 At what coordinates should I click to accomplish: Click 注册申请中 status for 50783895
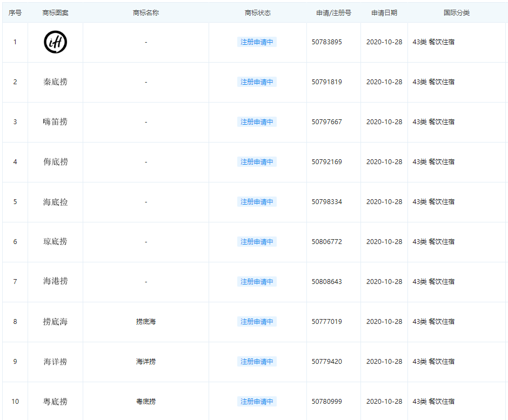pos(257,42)
